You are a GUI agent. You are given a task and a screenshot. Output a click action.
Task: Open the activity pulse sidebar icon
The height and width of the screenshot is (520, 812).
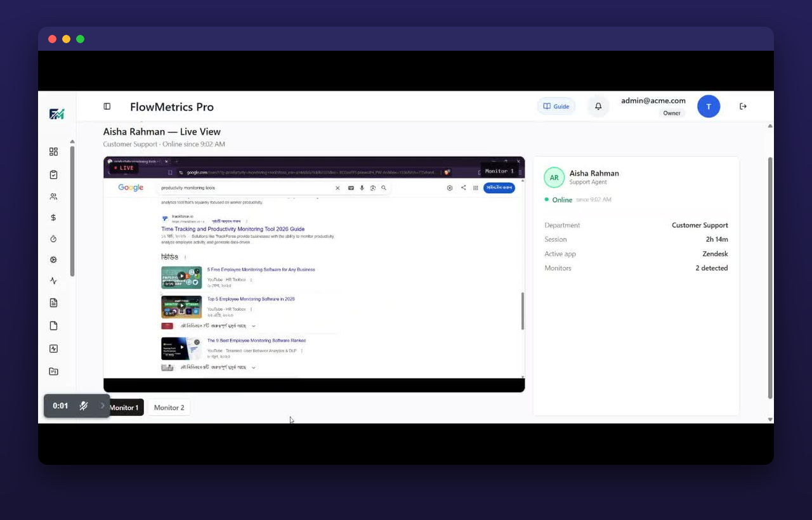pyautogui.click(x=53, y=281)
